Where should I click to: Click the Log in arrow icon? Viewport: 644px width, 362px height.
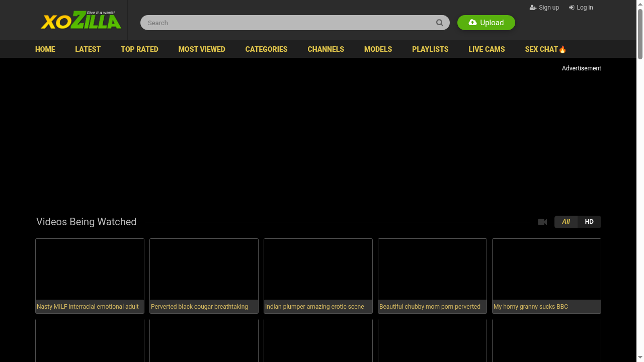click(572, 8)
